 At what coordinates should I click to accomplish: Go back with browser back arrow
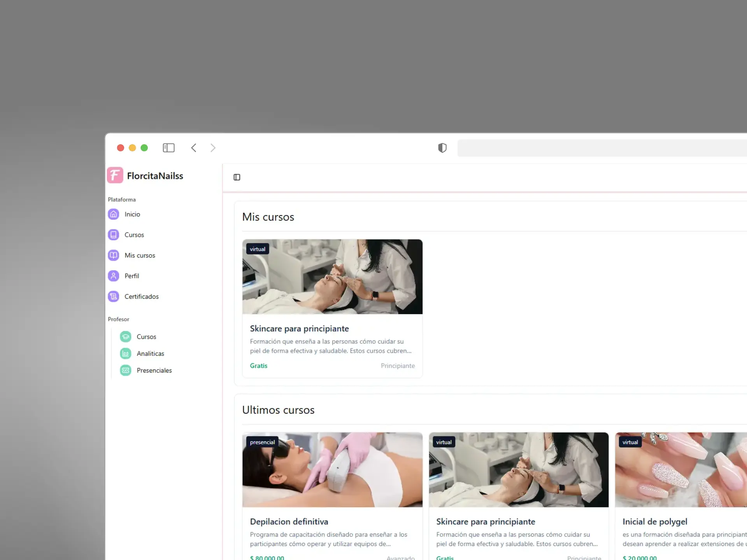(x=194, y=148)
